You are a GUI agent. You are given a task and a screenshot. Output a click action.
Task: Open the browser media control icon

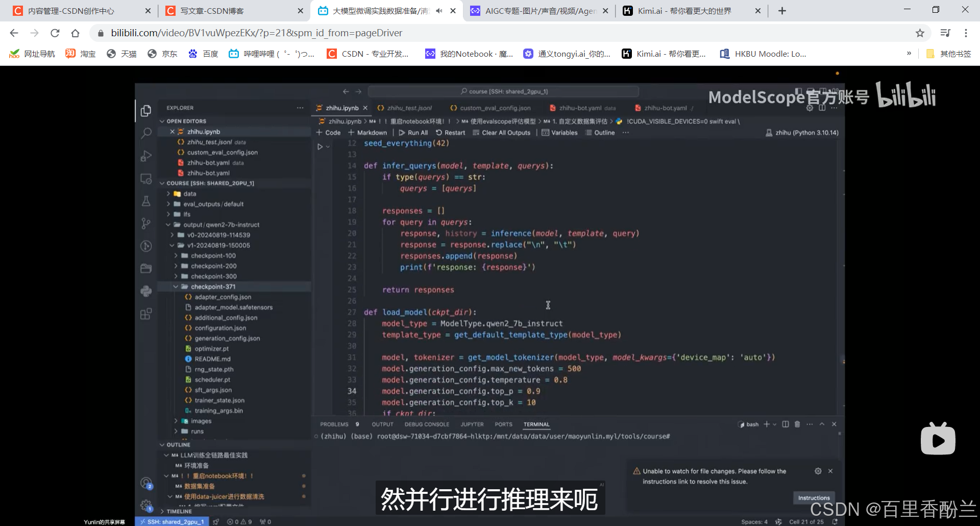click(x=945, y=33)
